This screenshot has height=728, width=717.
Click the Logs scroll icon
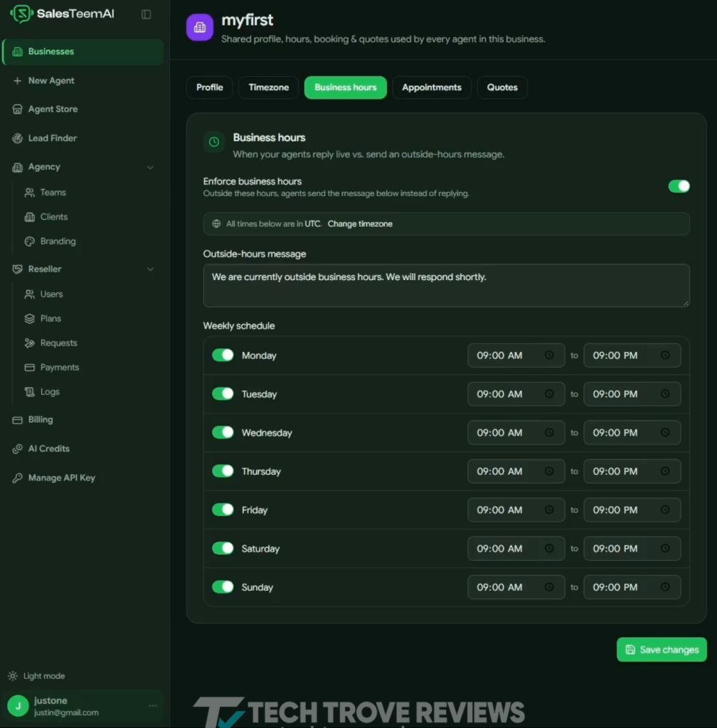tap(30, 392)
